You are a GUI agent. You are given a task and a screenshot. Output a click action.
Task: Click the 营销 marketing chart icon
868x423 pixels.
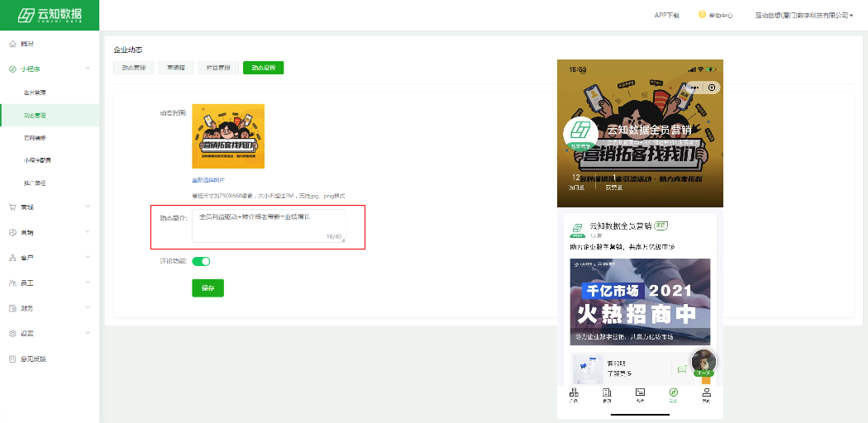coord(12,233)
